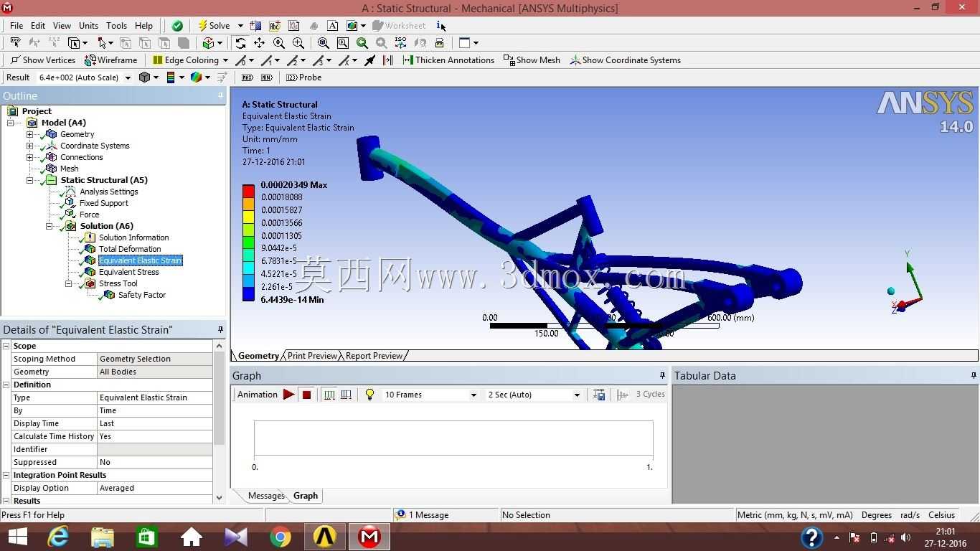980x551 pixels.
Task: Click the zoom to fit icon
Action: click(x=324, y=43)
